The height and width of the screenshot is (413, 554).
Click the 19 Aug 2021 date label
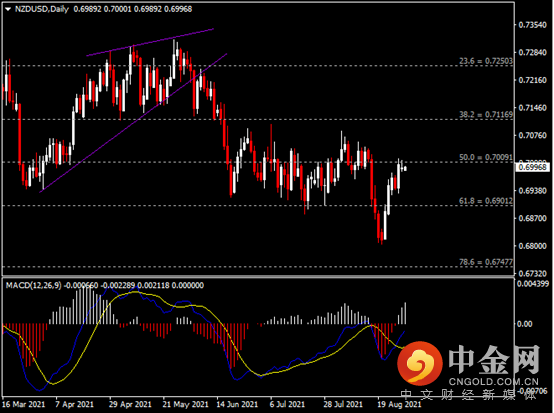click(x=399, y=404)
